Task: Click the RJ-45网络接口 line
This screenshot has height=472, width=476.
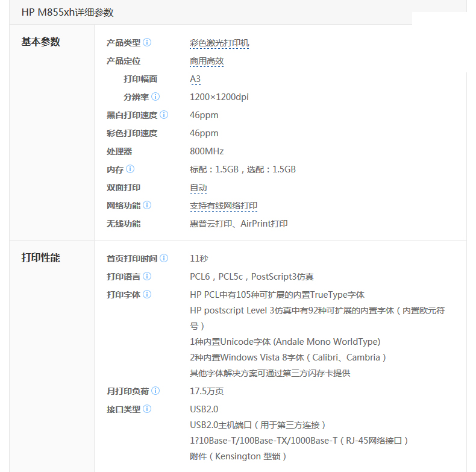Action: point(299,441)
